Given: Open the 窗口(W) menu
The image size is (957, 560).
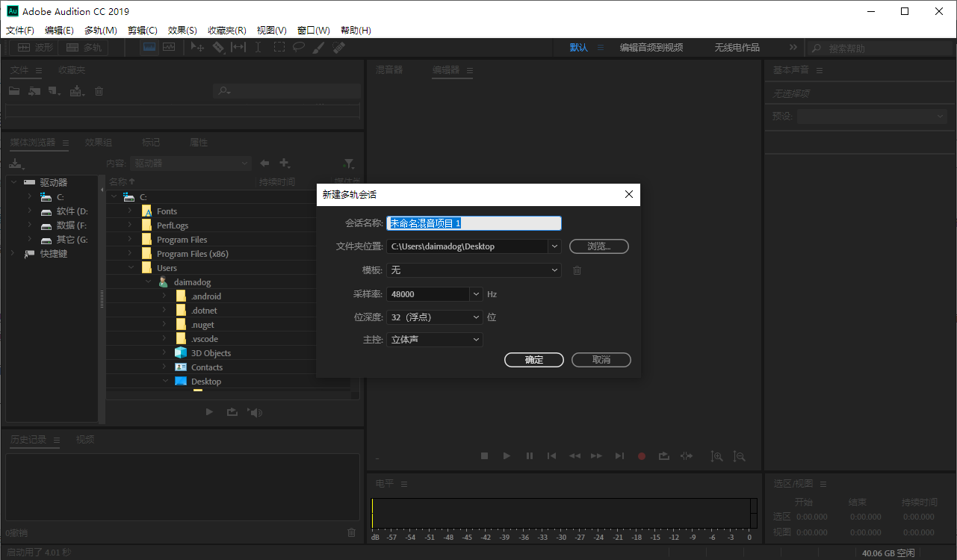Looking at the screenshot, I should click(x=314, y=31).
